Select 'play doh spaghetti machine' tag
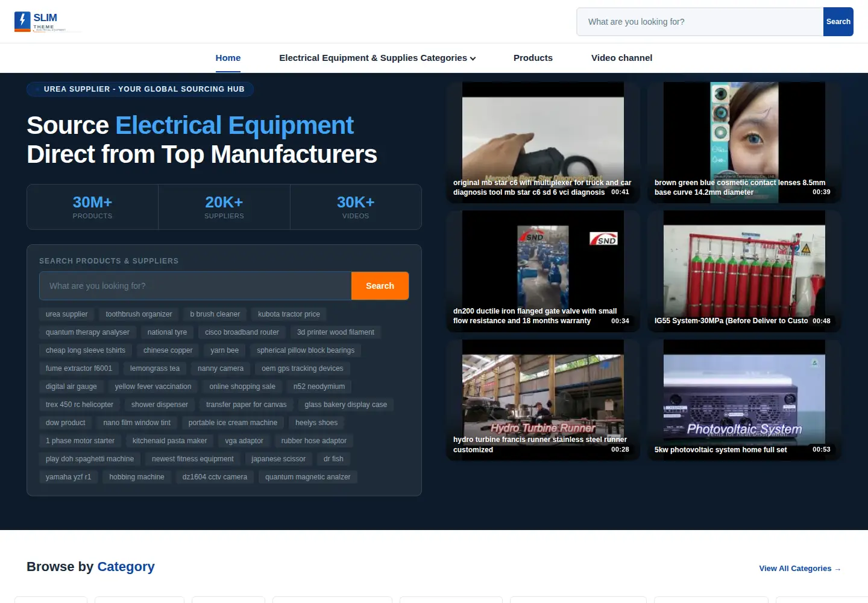Screen dimensions: 868x603 click(x=90, y=459)
